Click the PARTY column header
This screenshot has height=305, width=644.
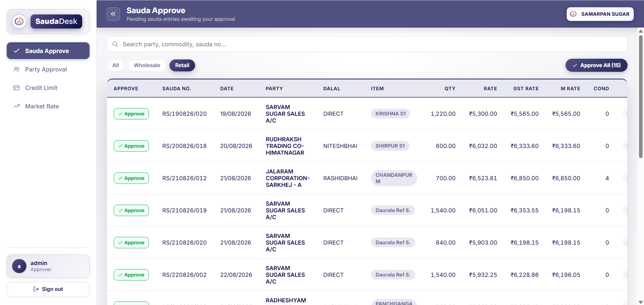pos(274,89)
